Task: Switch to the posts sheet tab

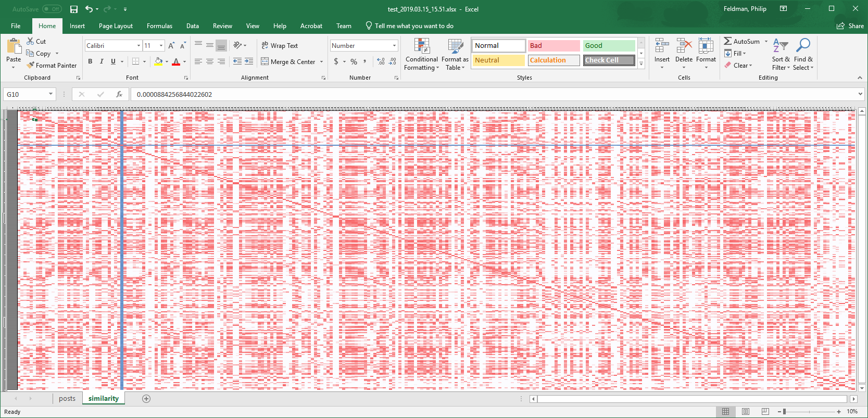Action: [67, 399]
